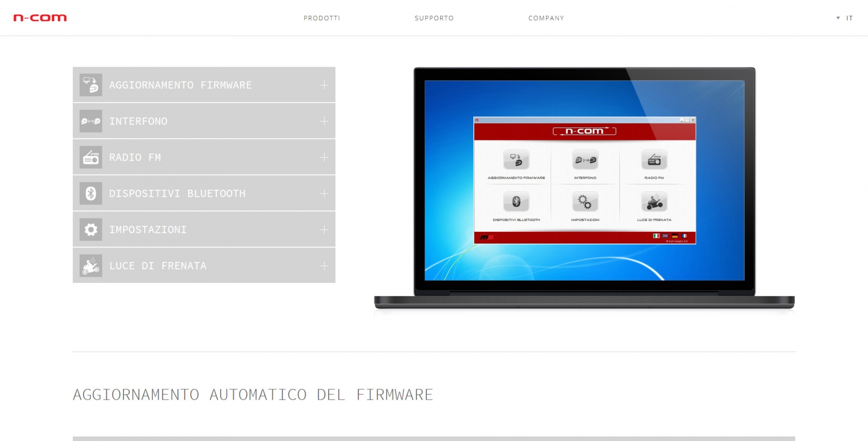
Task: Click Luce di Frenata icon in laptop window
Action: click(x=654, y=201)
